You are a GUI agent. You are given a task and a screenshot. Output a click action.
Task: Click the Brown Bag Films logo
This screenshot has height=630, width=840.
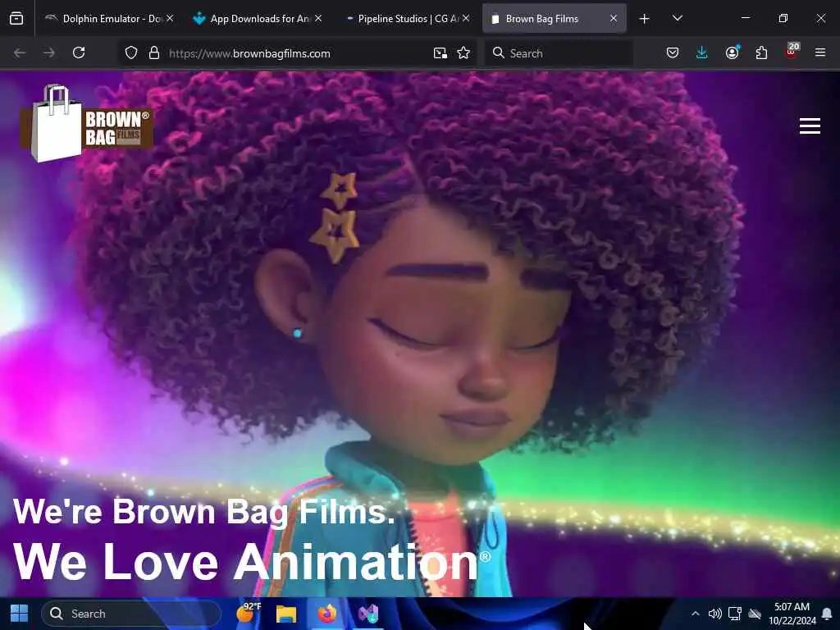(x=87, y=123)
